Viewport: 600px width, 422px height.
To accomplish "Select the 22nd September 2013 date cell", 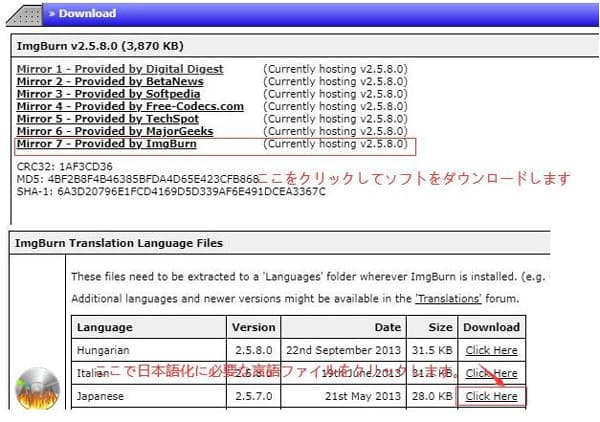I will pos(343,350).
